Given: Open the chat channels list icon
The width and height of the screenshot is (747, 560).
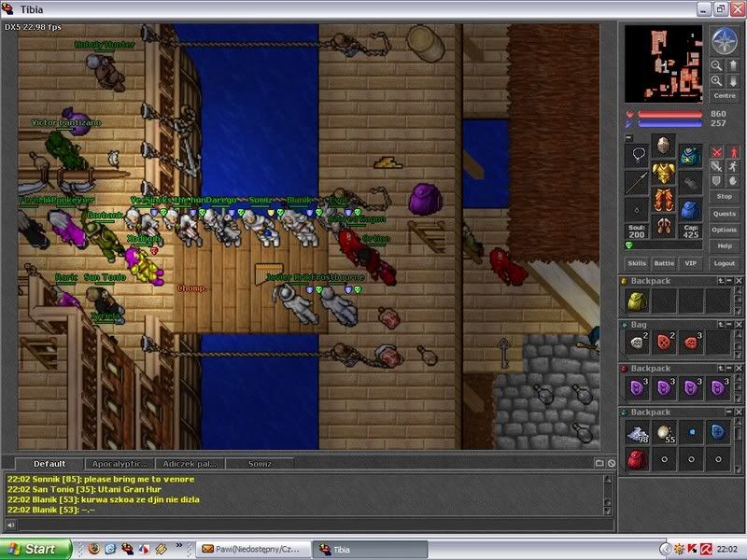Looking at the screenshot, I should [599, 463].
